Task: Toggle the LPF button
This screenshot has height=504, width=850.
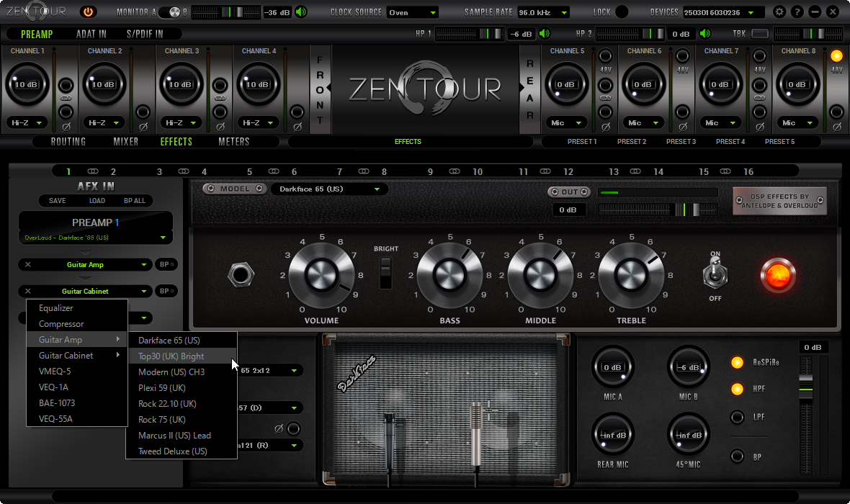Action: pyautogui.click(x=737, y=418)
